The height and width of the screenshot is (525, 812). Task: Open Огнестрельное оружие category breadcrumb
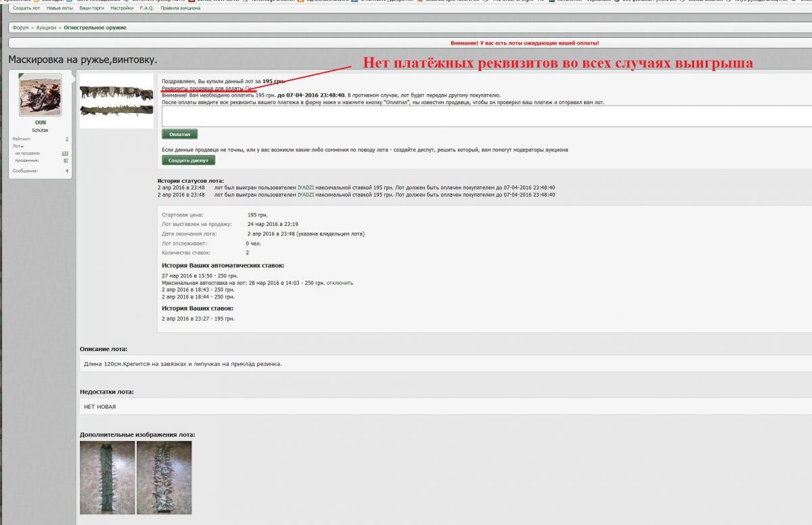(95, 28)
